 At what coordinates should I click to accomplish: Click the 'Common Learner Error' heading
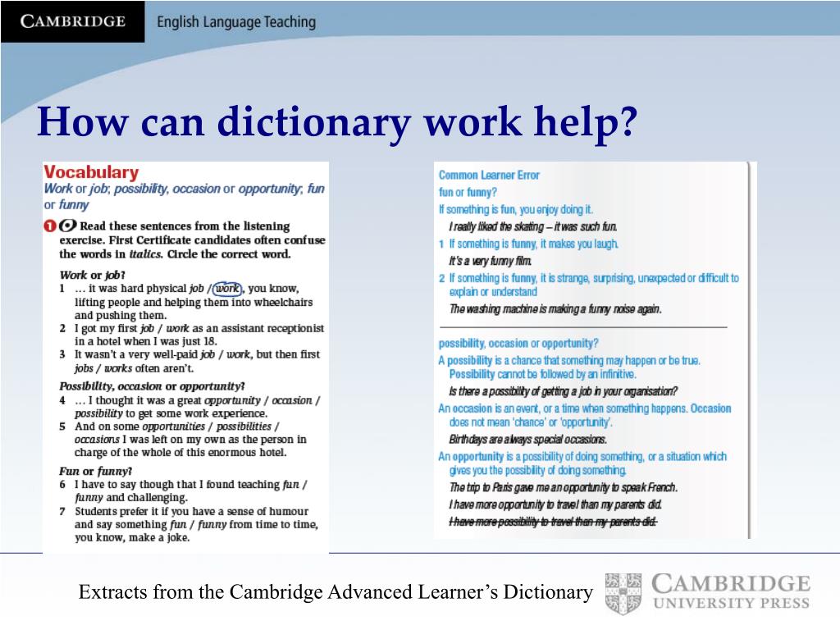coord(489,176)
